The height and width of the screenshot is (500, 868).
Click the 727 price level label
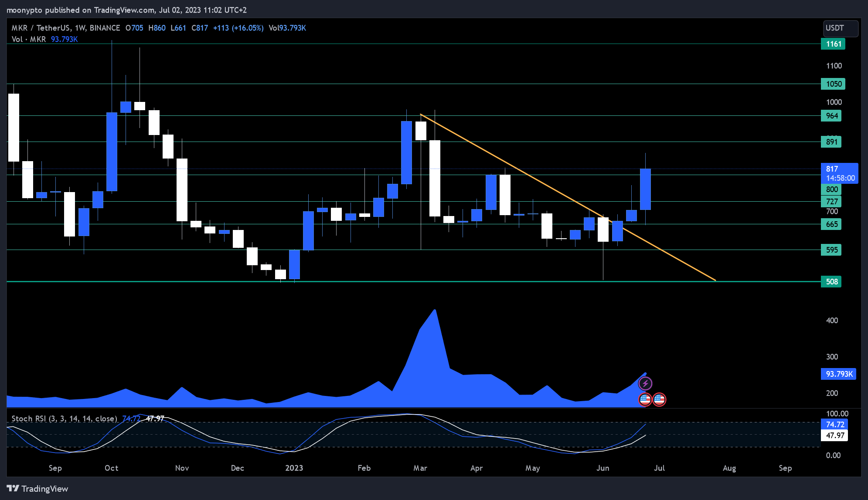pyautogui.click(x=831, y=202)
